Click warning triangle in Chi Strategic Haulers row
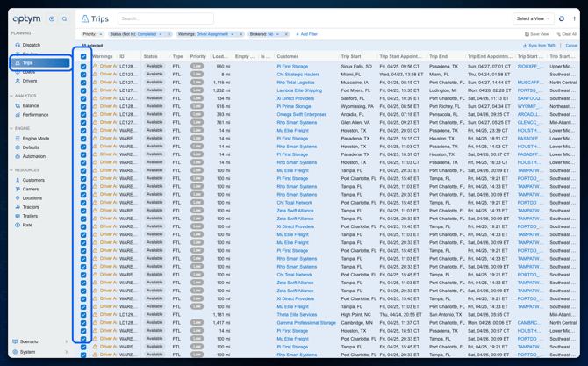 point(95,75)
